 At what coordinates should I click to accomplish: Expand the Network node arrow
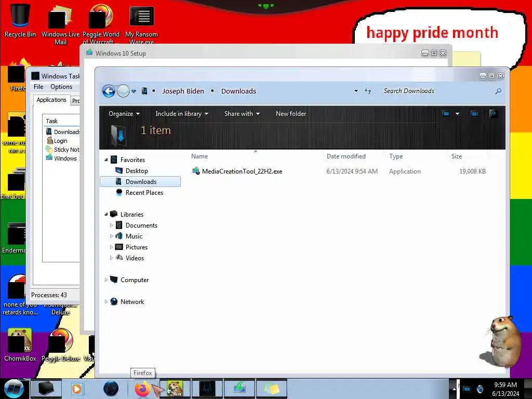tap(106, 301)
